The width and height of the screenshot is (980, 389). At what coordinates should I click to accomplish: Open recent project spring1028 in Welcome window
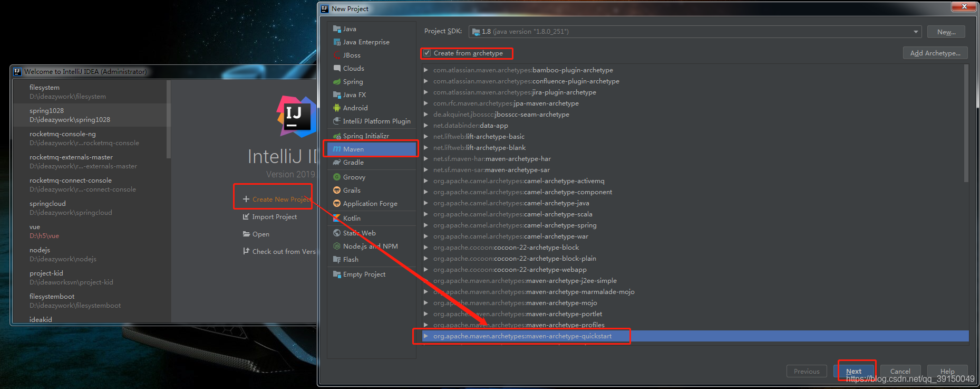(90, 115)
